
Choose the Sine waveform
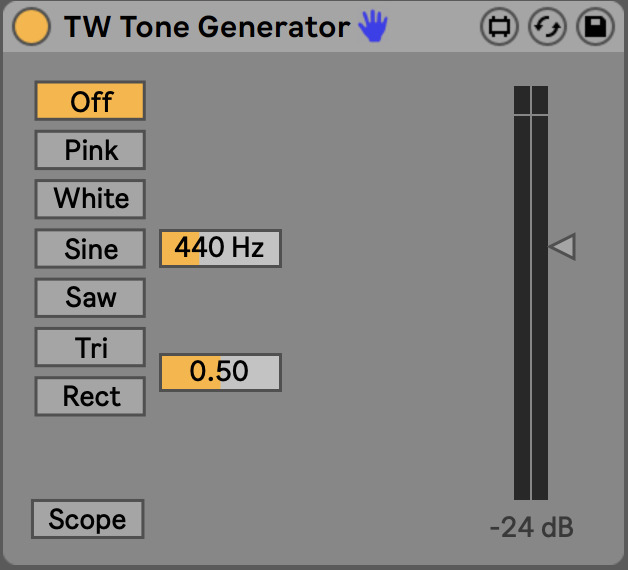(x=90, y=248)
